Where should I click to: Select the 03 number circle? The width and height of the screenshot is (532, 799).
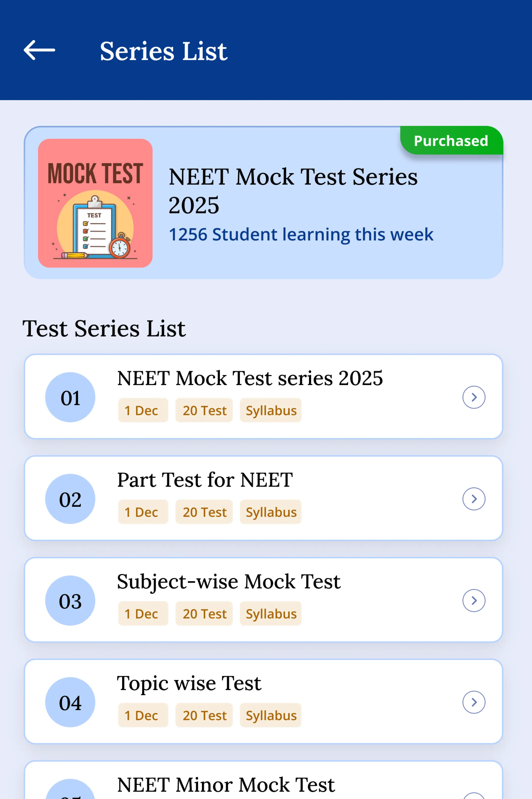tap(70, 600)
